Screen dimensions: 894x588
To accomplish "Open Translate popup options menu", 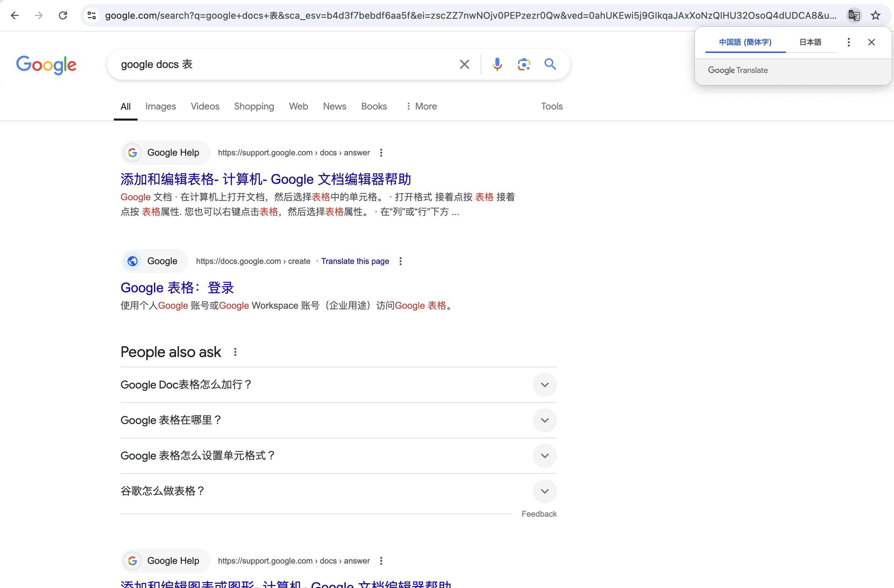I will click(x=848, y=42).
